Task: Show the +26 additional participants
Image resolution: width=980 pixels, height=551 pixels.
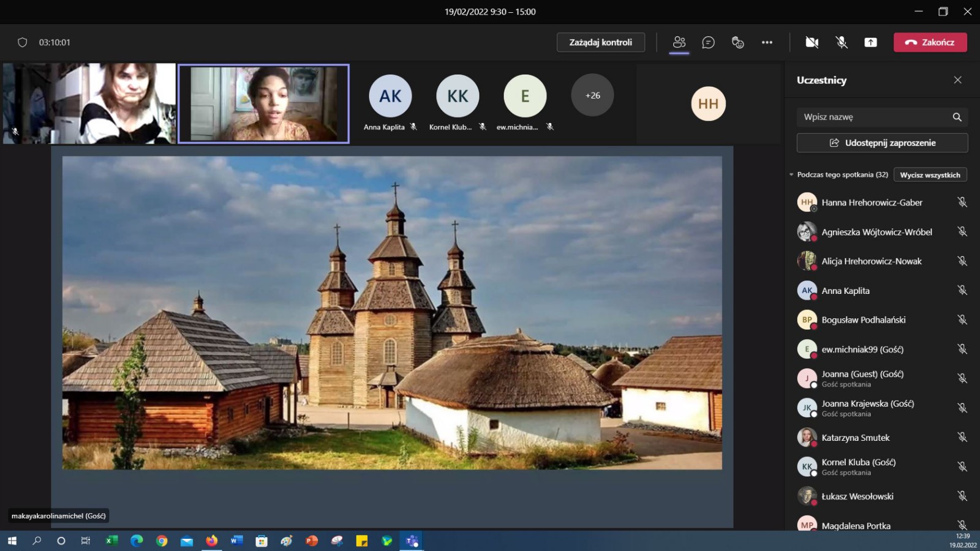Action: click(x=592, y=96)
